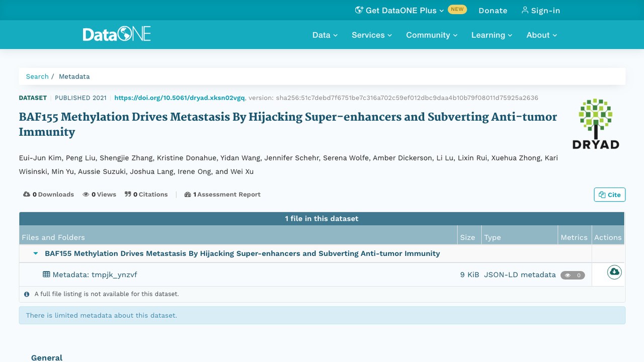Click the Views eye icon in stats
This screenshot has width=644, height=362.
(86, 194)
